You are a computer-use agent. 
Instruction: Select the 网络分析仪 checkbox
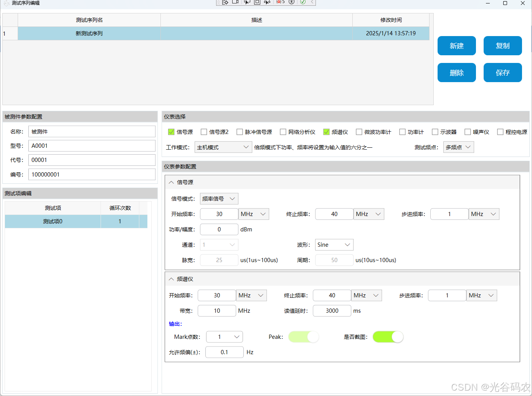click(x=283, y=132)
